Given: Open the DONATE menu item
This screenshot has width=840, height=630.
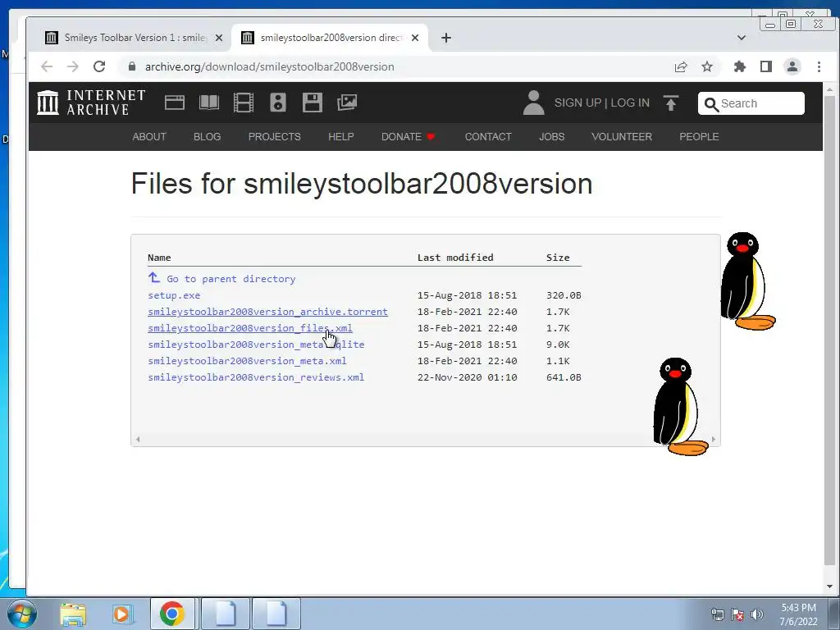Looking at the screenshot, I should pos(408,137).
